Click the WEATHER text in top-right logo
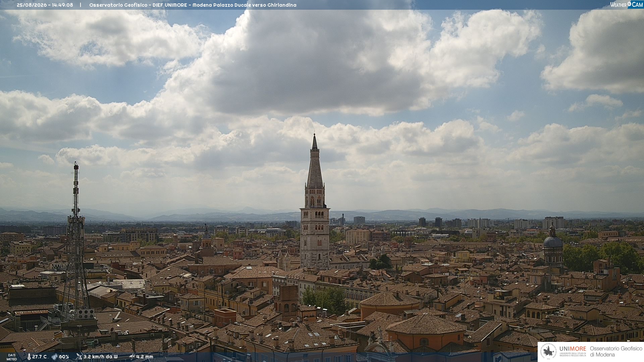644x362 pixels. [x=618, y=5]
